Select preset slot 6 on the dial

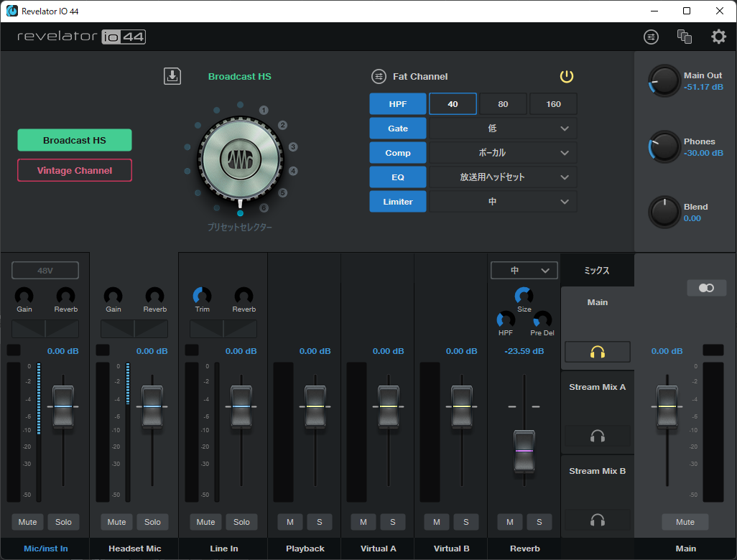click(x=264, y=207)
